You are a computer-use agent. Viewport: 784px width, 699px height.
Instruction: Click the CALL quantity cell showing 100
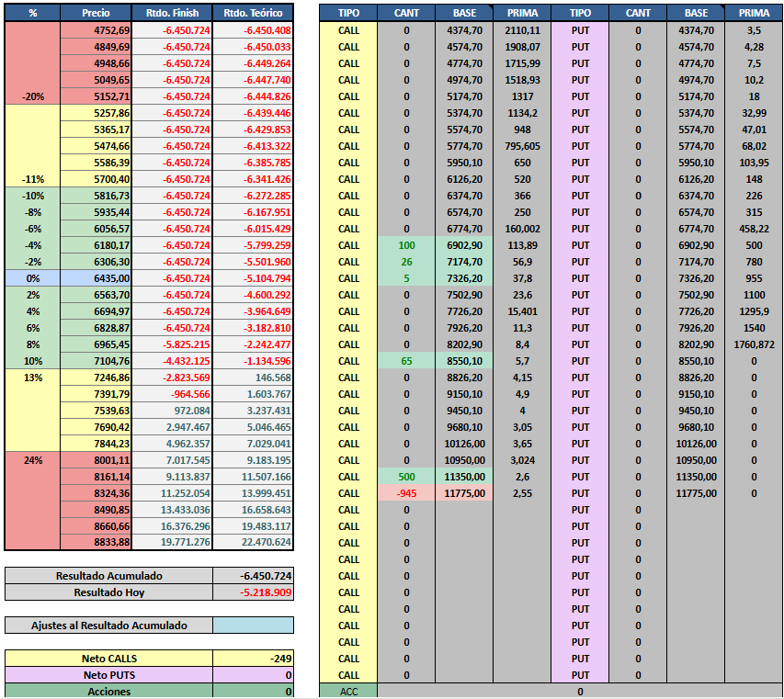click(x=406, y=245)
